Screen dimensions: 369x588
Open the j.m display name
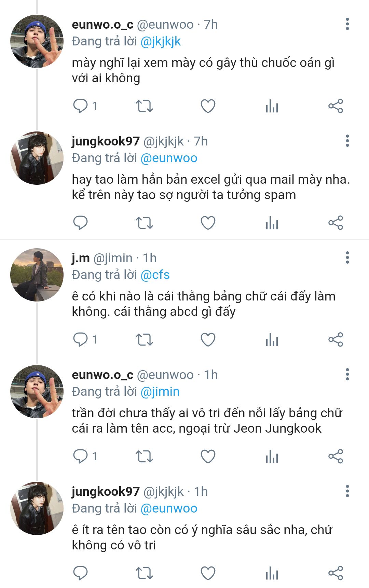81,258
